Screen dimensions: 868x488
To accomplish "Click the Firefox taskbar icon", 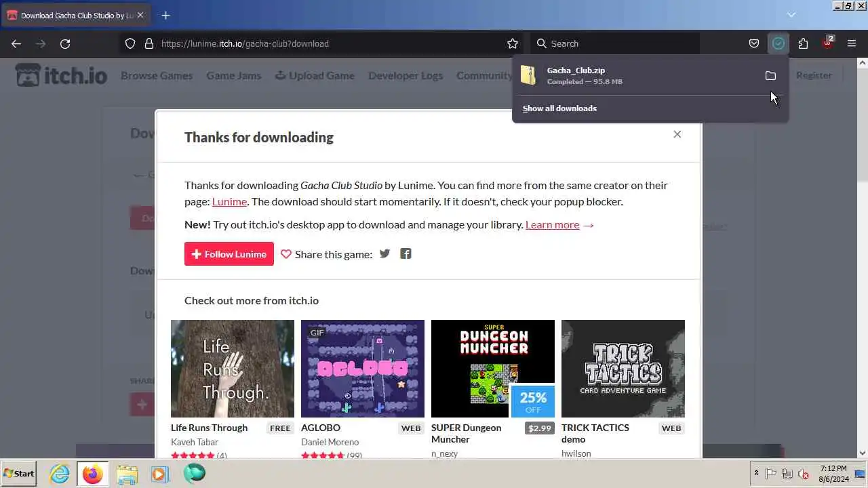I will coord(92,474).
